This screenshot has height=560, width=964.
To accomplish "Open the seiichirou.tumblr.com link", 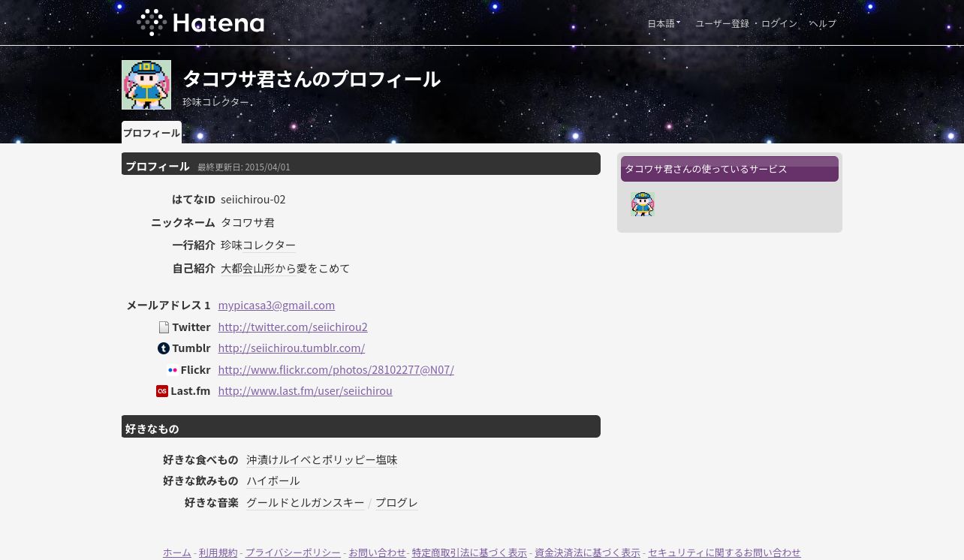I will [291, 348].
